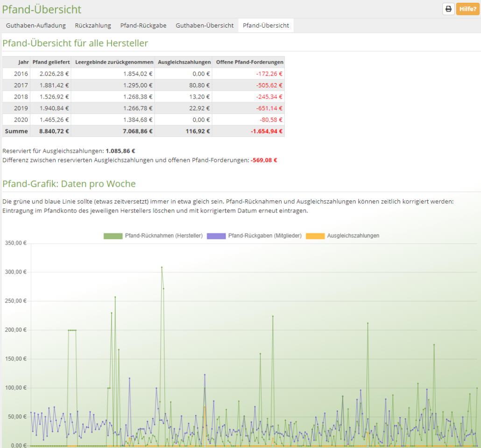Open the print dialog via printer icon
This screenshot has height=448, width=481.
448,9
